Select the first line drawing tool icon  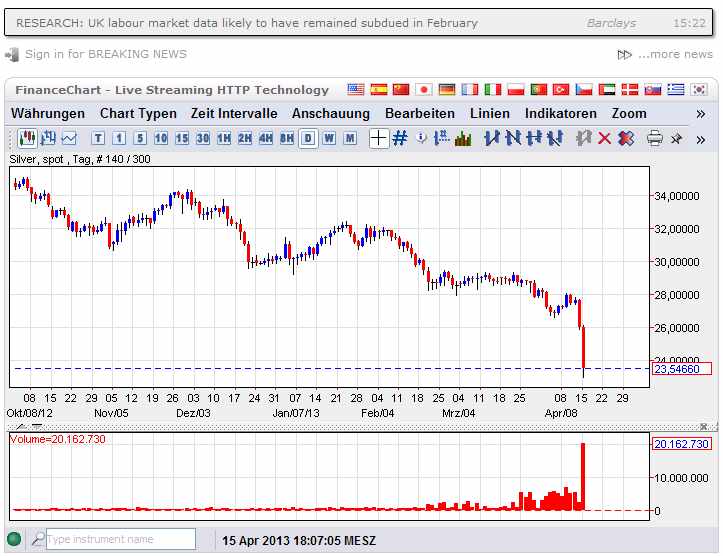pos(492,138)
